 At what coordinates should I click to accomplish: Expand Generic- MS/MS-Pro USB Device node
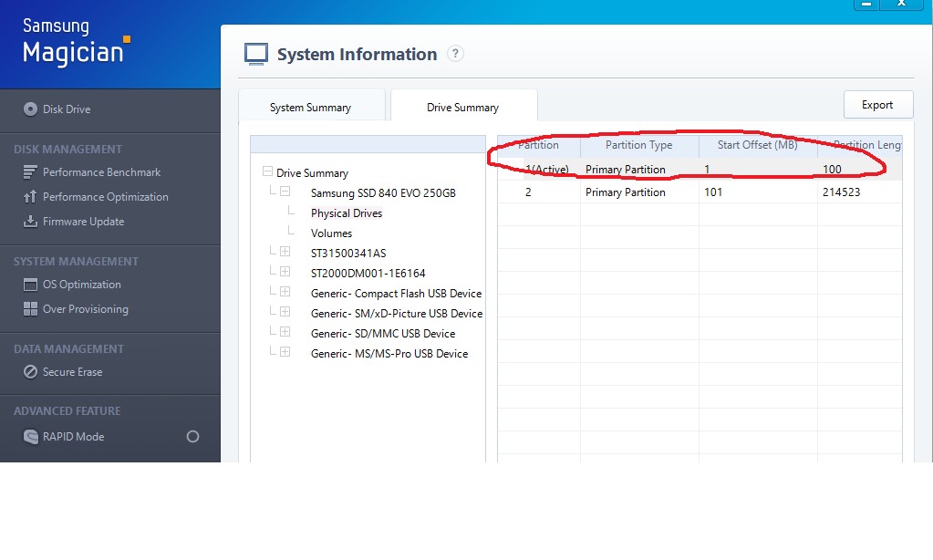(x=285, y=352)
